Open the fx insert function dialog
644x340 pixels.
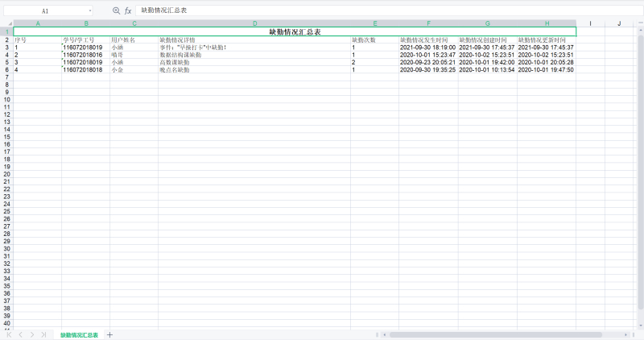[x=128, y=10]
